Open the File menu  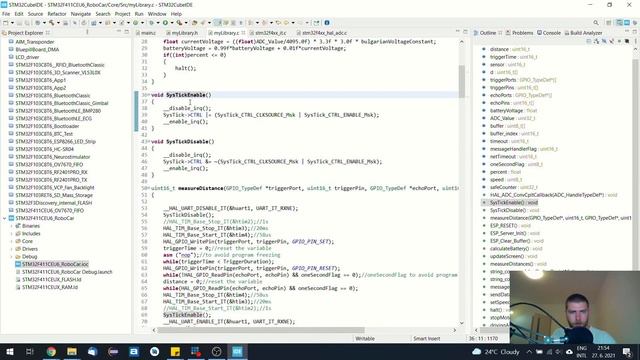coord(6,13)
